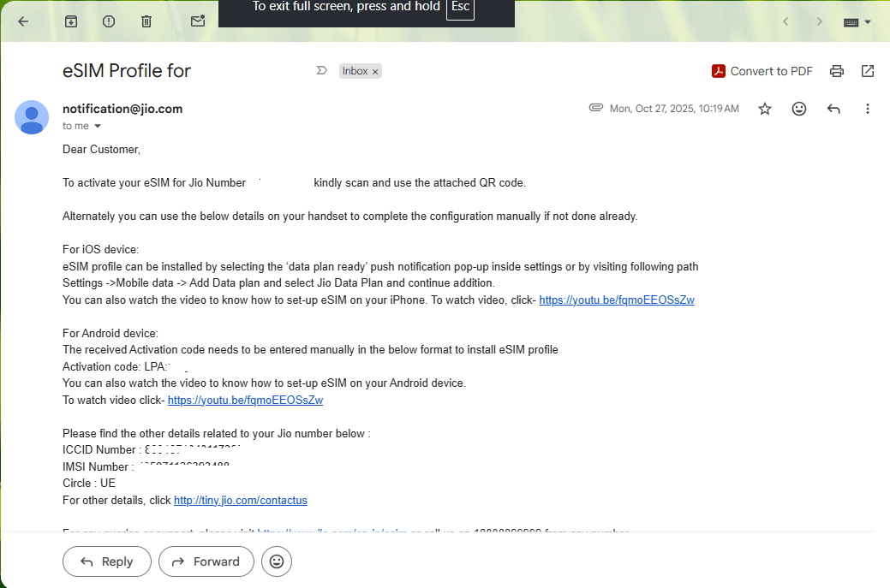Remove the Inbox label from email
Image resolution: width=890 pixels, height=588 pixels.
click(375, 71)
